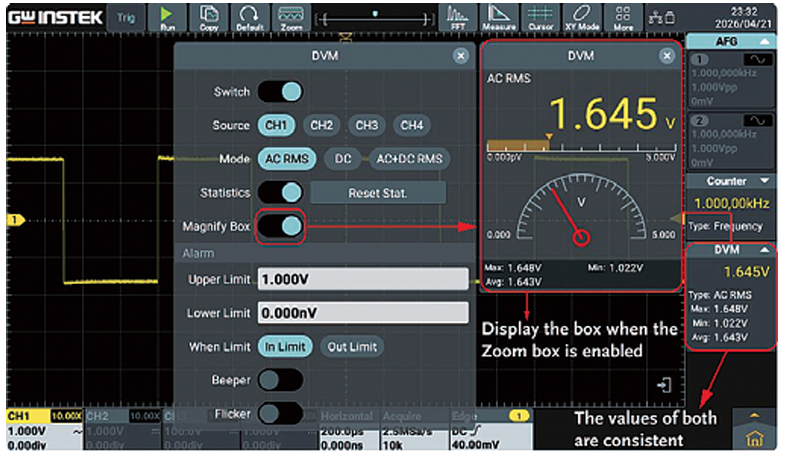Select CH3 as DVM source
This screenshot has height=456, width=785.
(366, 125)
